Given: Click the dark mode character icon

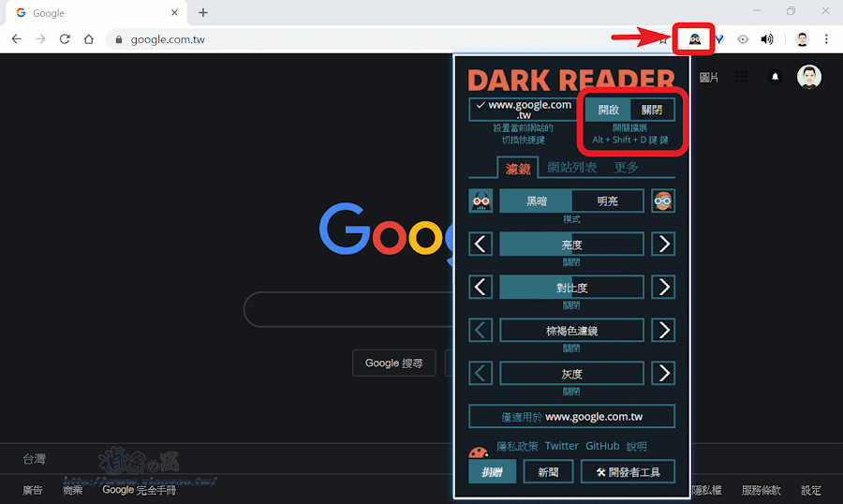Looking at the screenshot, I should coord(481,201).
